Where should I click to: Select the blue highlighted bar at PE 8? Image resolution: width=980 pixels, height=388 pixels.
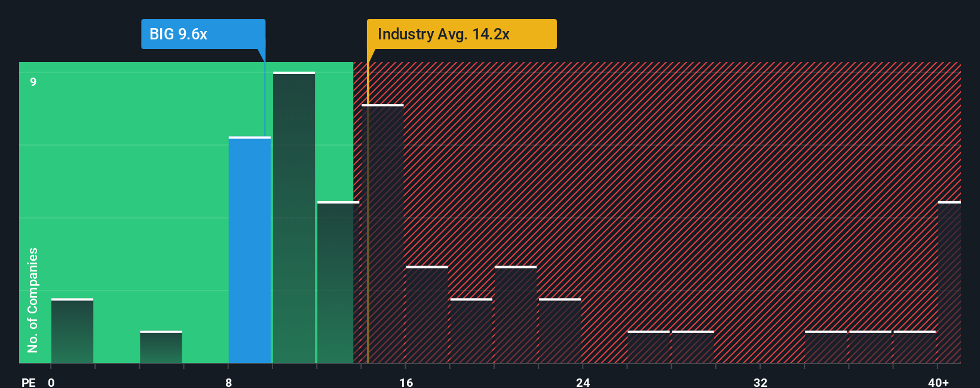pos(250,250)
